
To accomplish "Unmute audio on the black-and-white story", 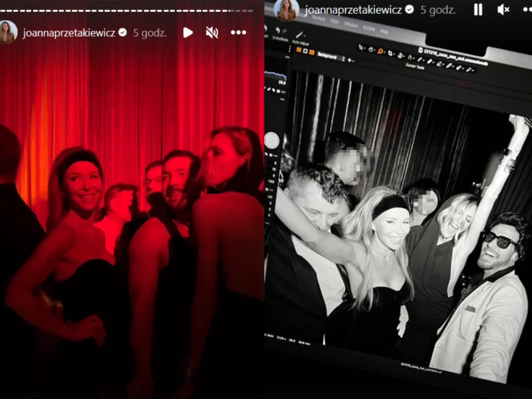I will pos(503,10).
